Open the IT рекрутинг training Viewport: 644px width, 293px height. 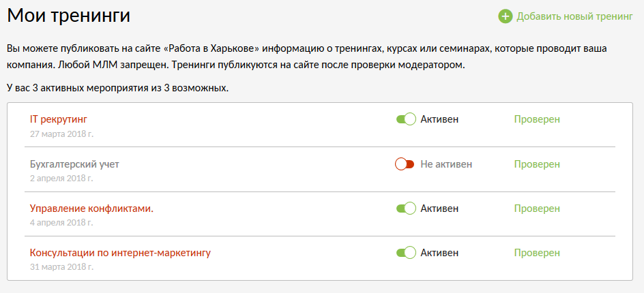(59, 119)
